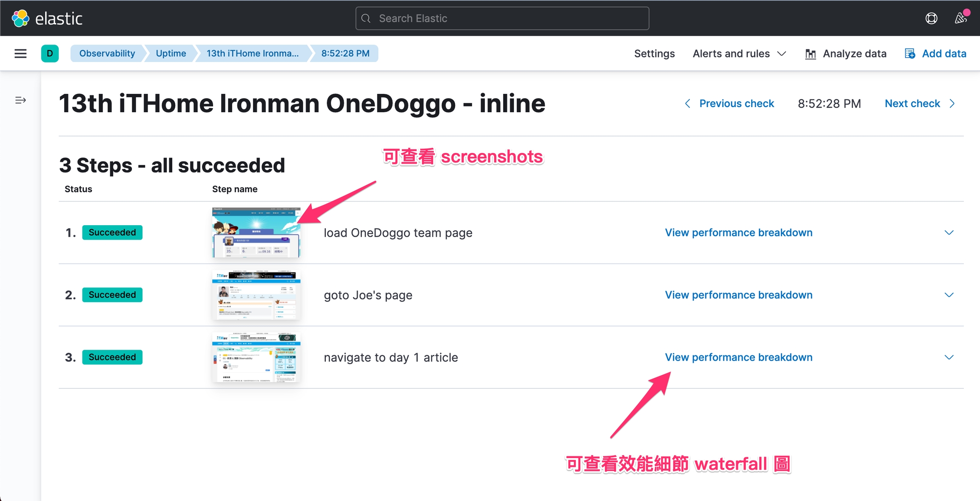Expand the navigate to day 1 article row
This screenshot has height=501, width=980.
[949, 357]
